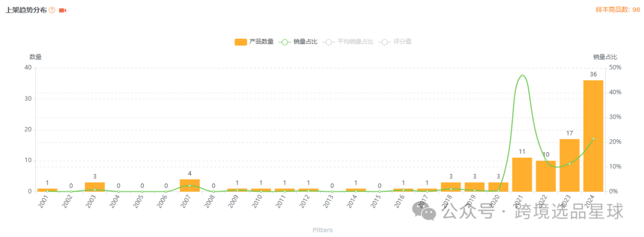Click the 2003 bar showing 3
The image size is (644, 237).
[95, 187]
